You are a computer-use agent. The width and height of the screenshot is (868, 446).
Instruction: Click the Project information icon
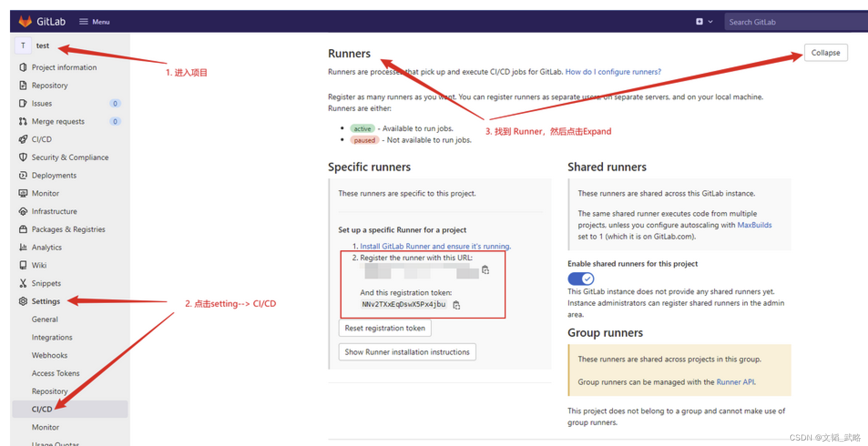[x=23, y=67]
